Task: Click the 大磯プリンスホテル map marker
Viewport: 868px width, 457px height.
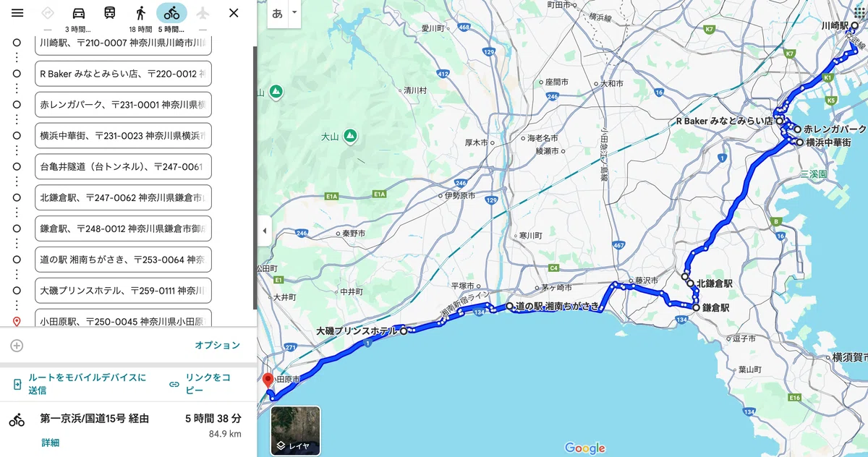Action: tap(404, 330)
